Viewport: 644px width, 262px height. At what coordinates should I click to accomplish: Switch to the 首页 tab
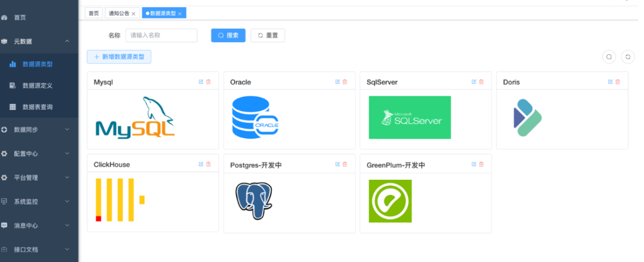94,13
